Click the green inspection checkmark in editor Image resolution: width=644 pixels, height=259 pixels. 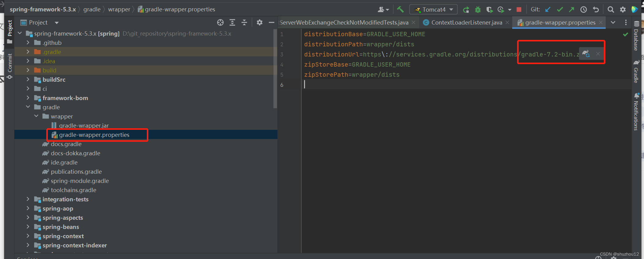(x=626, y=34)
